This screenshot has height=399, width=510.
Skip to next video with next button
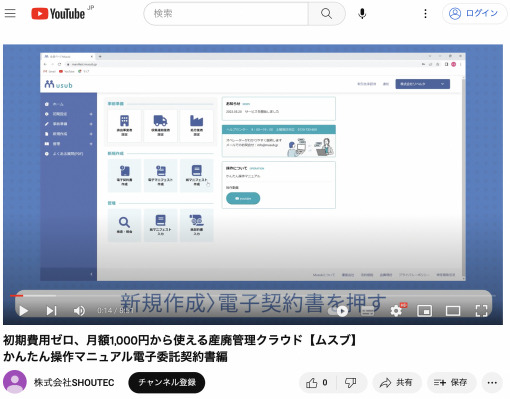pyautogui.click(x=51, y=311)
